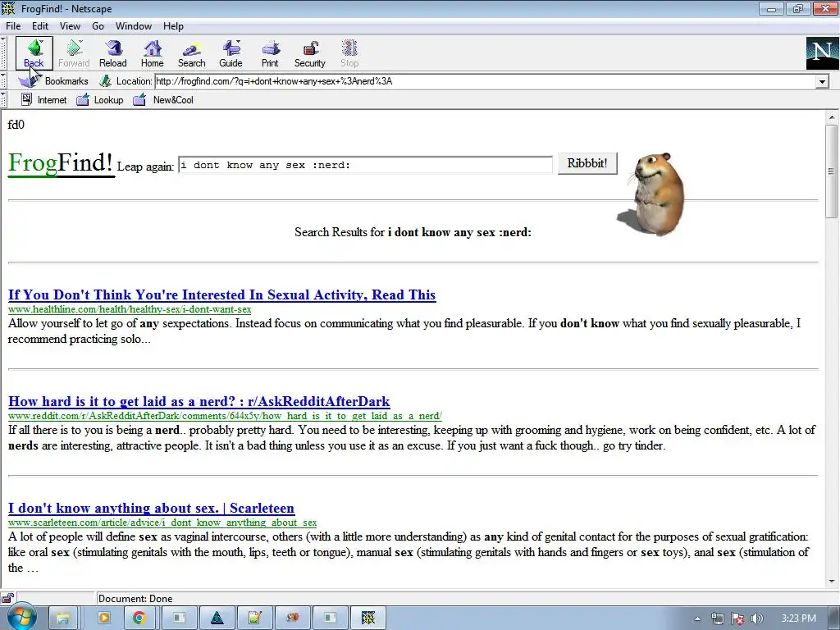Open the Search toolbar button

pos(191,53)
